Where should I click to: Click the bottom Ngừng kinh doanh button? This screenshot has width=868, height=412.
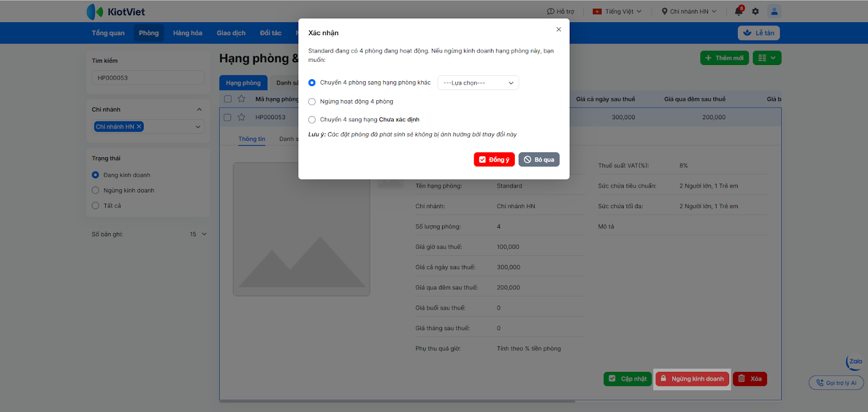point(692,379)
